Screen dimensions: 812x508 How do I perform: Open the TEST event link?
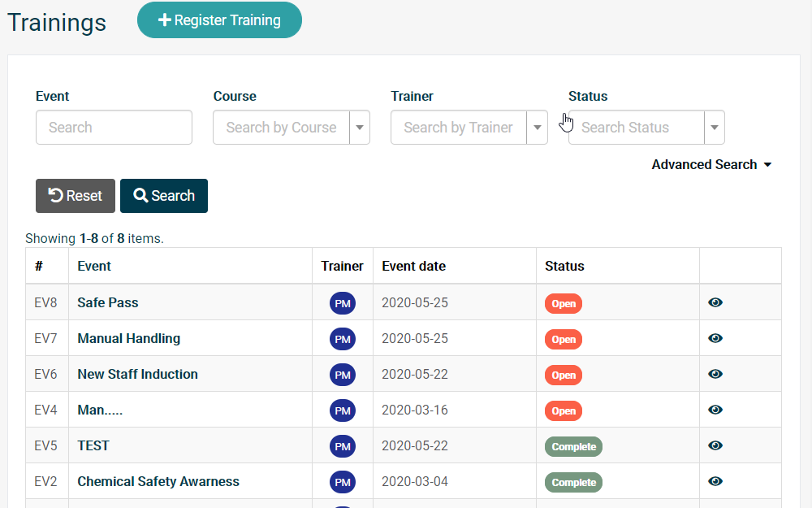(93, 445)
